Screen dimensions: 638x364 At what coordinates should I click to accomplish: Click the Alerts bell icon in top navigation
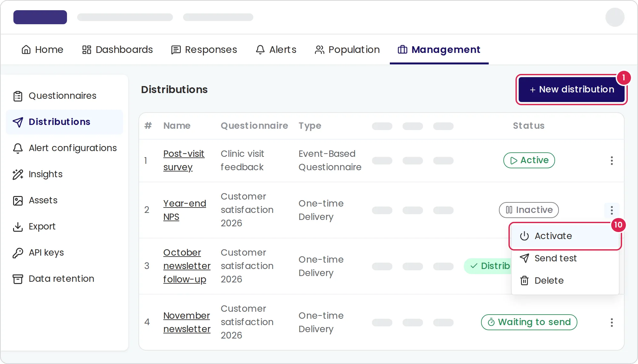[x=260, y=50]
